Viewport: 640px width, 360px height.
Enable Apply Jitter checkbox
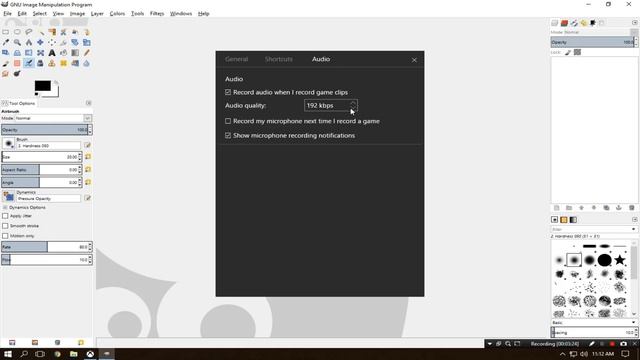5,216
